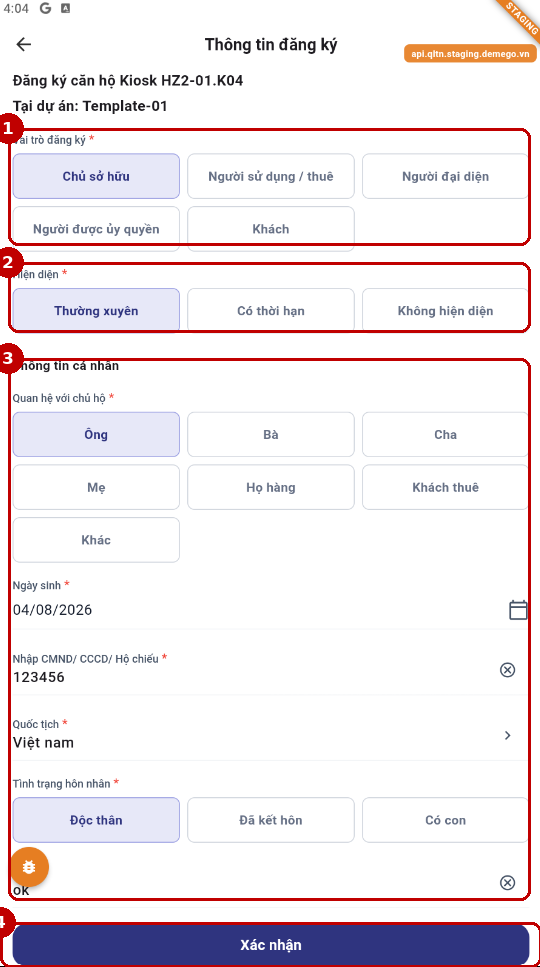Viewport: 540px width, 967px height.
Task: Set marital status to Đã kết hôn
Action: [x=271, y=820]
